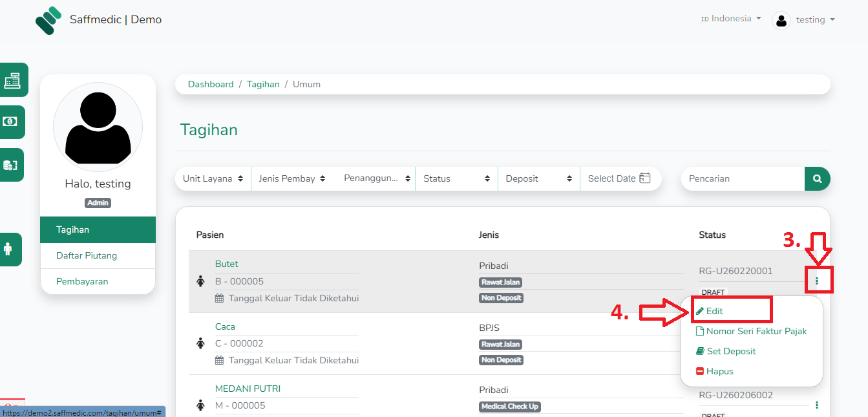The height and width of the screenshot is (417, 868).
Task: Open three-dot menu for MEDANI PUTRI row
Action: point(817,405)
